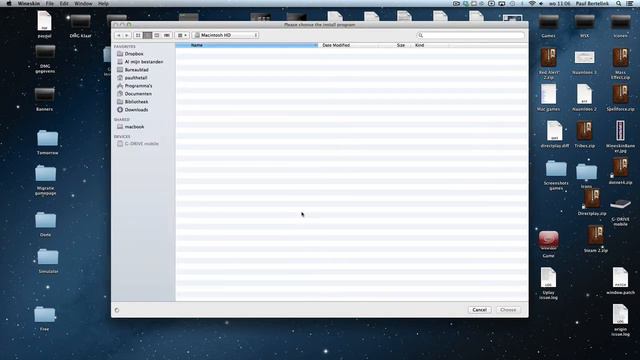640x360 pixels.
Task: Switch file dialog to column view
Action: (x=157, y=36)
